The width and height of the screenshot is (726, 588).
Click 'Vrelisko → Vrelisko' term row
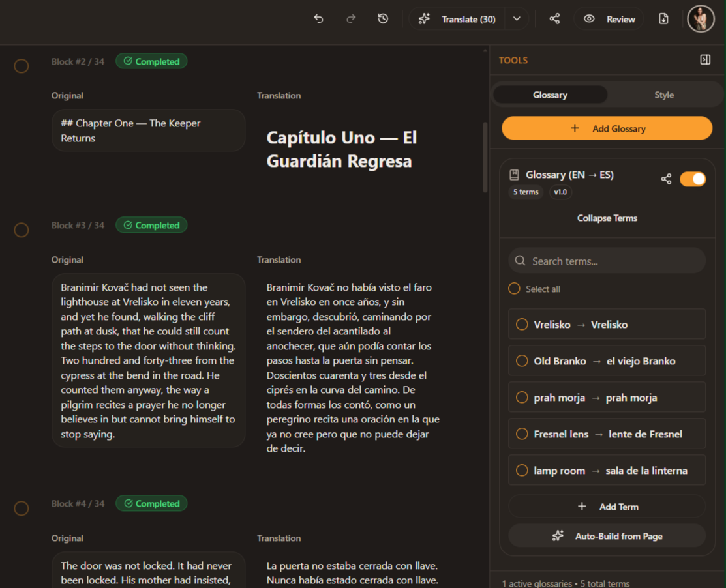(x=607, y=324)
